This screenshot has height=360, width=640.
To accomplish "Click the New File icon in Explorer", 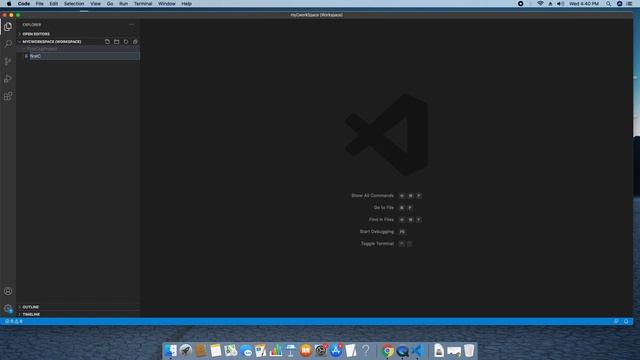I will 107,42.
